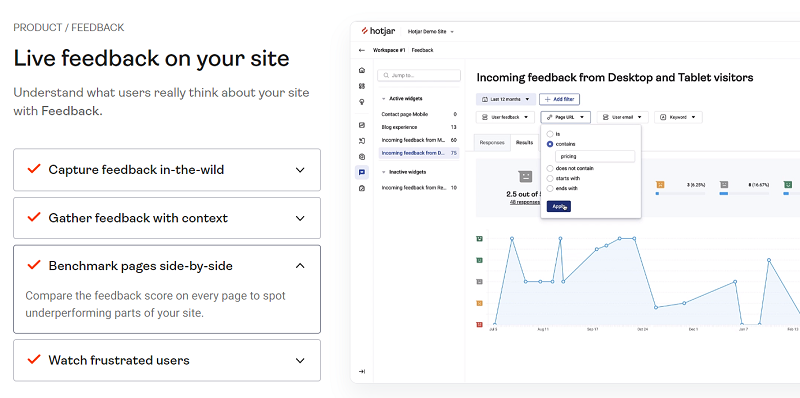Click the orange face icon beside 3 (6.25%)
The height and width of the screenshot is (398, 800).
660,184
